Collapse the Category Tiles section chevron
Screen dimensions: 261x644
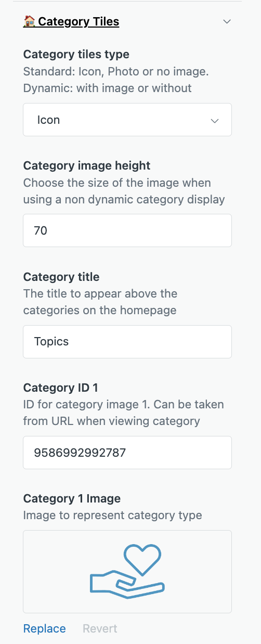click(x=227, y=21)
